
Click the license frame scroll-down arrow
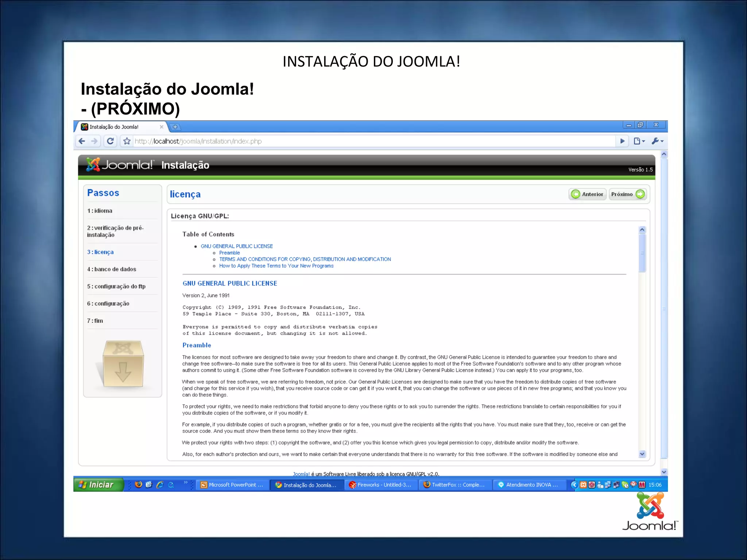point(642,454)
